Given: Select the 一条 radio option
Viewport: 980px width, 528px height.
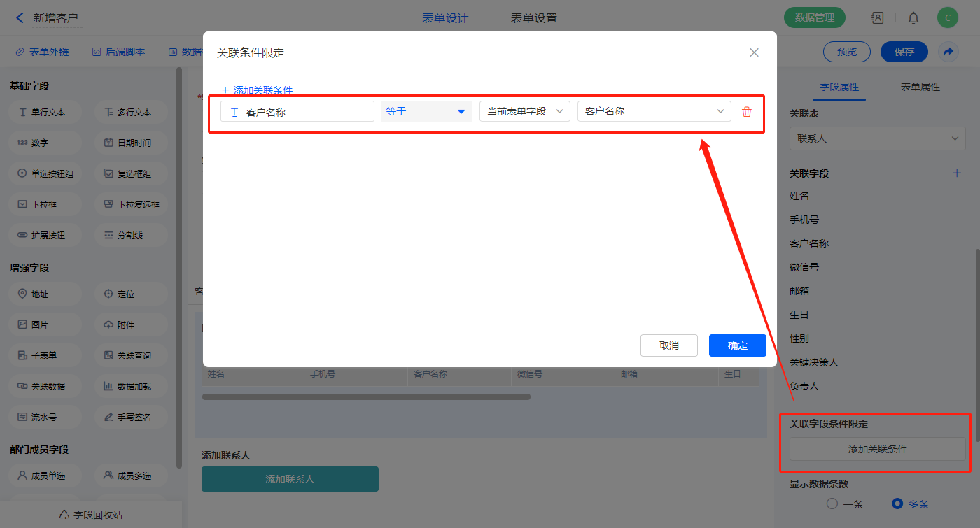Looking at the screenshot, I should pos(832,504).
